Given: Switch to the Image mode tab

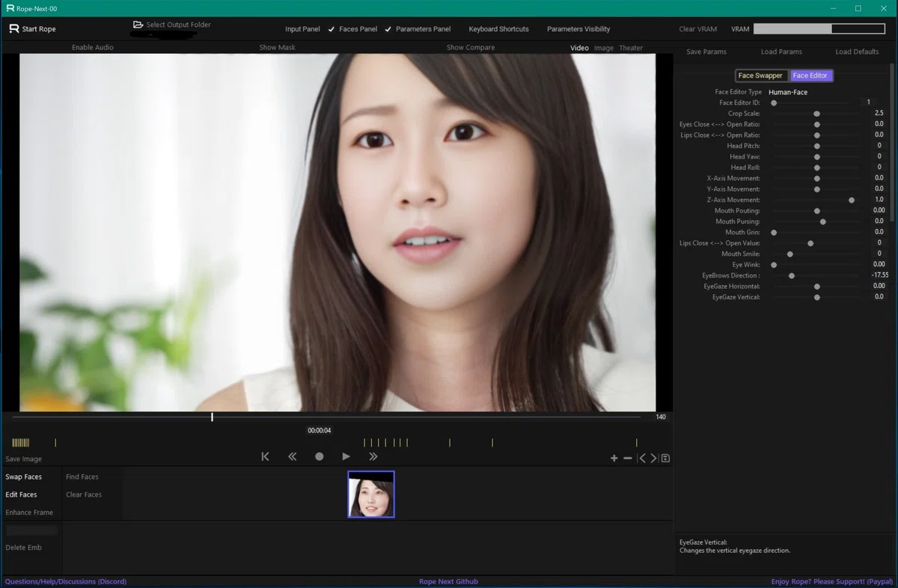Looking at the screenshot, I should tap(603, 48).
